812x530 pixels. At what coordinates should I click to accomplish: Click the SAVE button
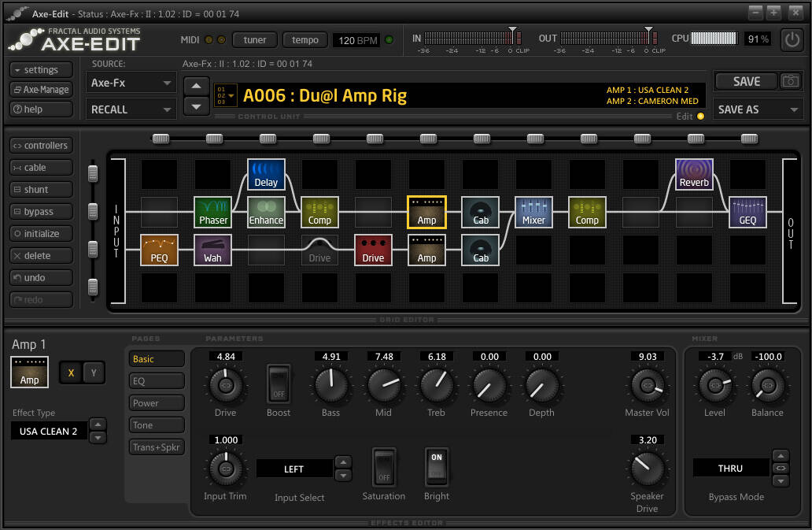746,81
